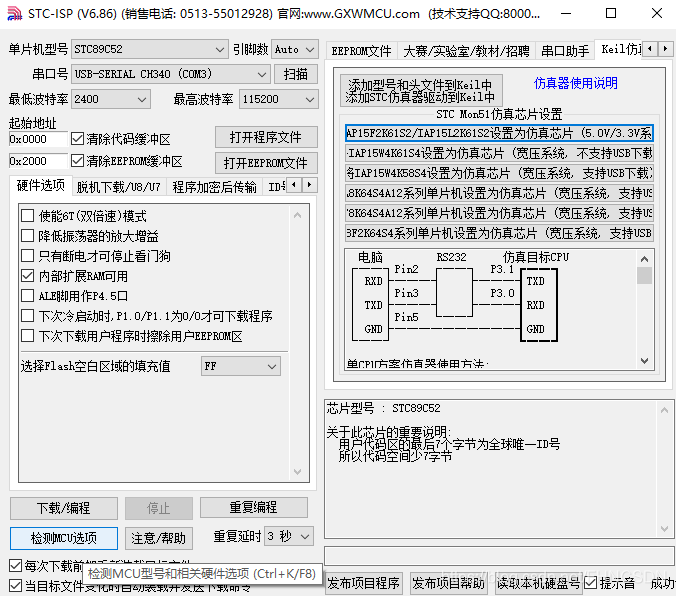
Task: Click 发布项目帮助 button
Action: click(448, 583)
